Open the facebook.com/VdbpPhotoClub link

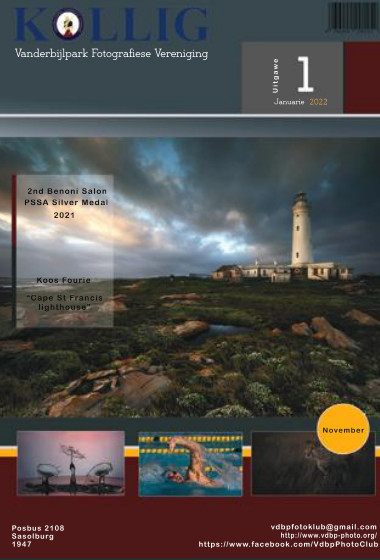tap(288, 544)
